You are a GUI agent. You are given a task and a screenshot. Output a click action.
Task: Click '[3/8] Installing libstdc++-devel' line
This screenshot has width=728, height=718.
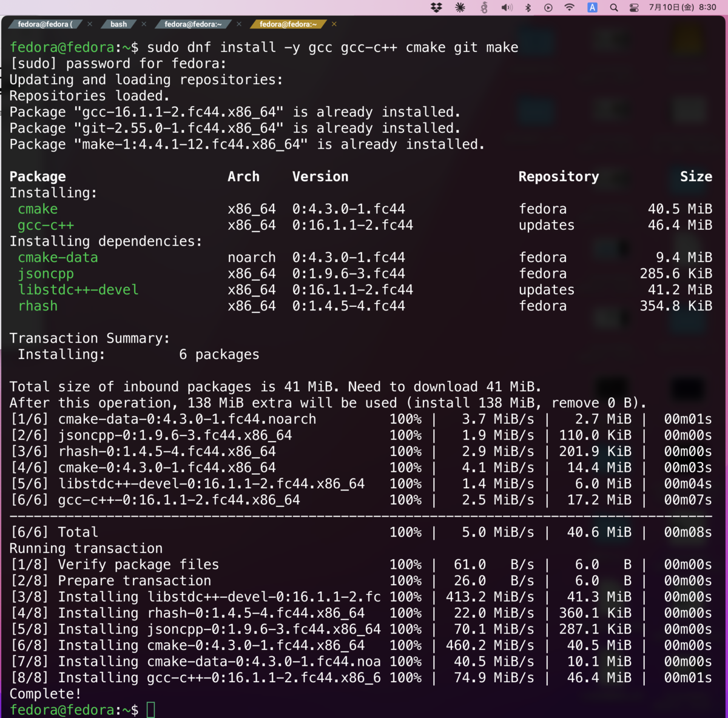point(361,597)
